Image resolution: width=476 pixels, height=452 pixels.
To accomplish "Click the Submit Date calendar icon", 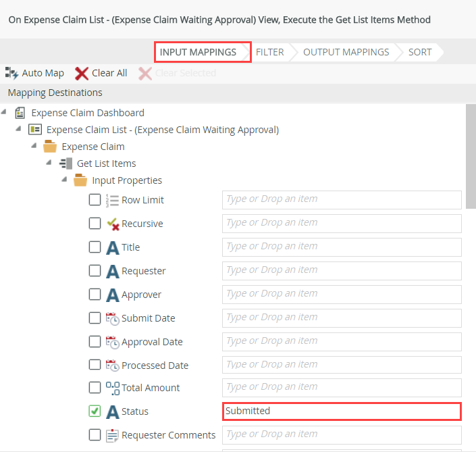I will 112,319.
